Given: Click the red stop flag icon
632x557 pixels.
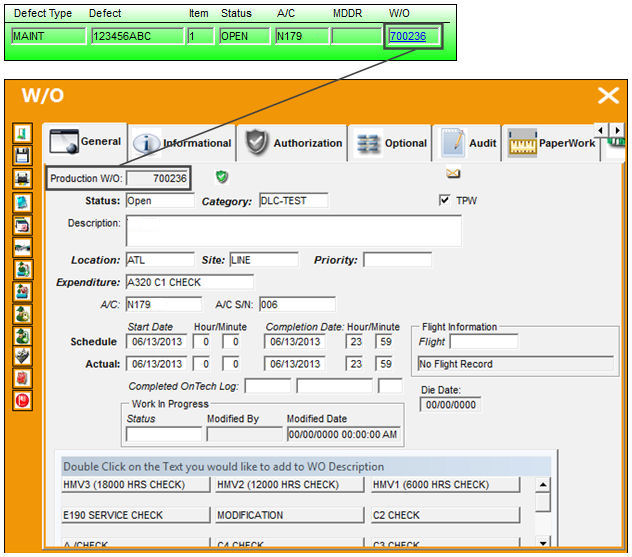Looking at the screenshot, I should point(22,401).
